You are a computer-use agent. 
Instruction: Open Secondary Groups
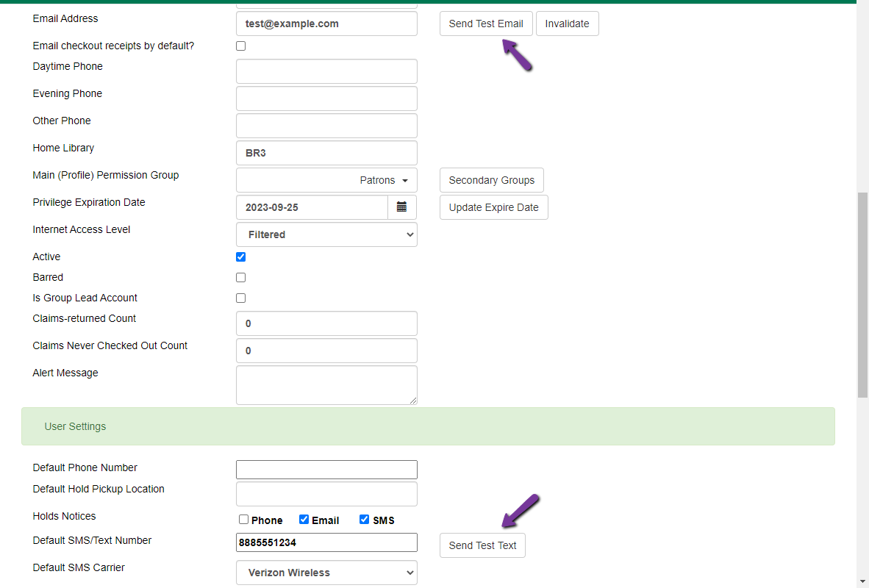point(492,180)
